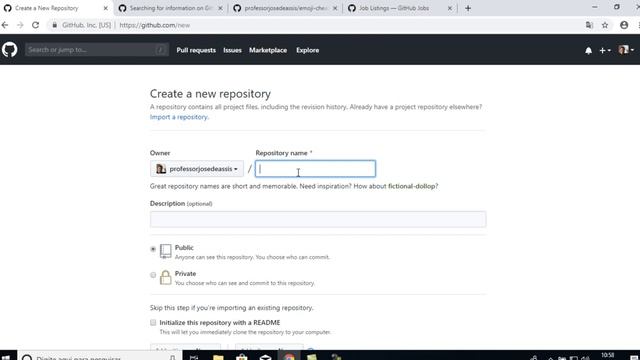Screen dimensions: 640x360
Task: Select Create a New Repository tab
Action: (55, 8)
